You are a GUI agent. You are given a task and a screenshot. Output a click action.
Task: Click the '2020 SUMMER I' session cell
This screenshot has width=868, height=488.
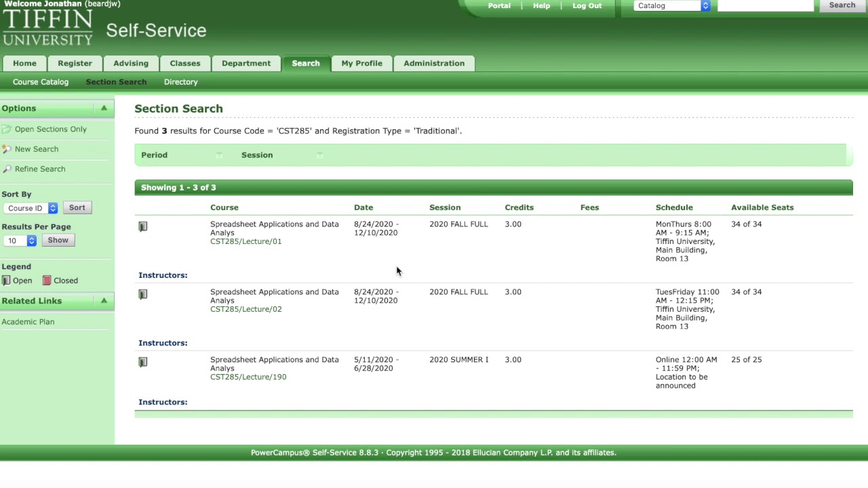coord(458,360)
